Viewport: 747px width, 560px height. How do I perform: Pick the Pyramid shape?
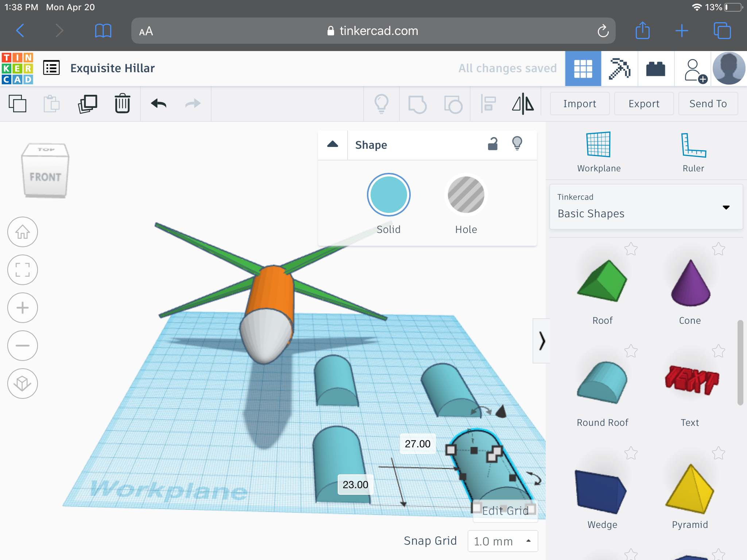click(690, 489)
